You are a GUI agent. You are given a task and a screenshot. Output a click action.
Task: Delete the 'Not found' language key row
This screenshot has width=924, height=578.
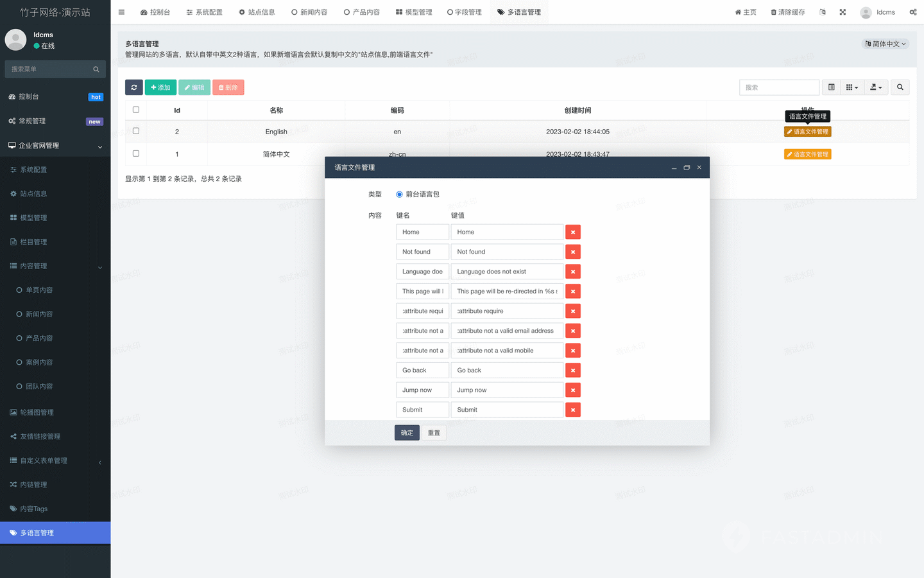[x=573, y=252]
